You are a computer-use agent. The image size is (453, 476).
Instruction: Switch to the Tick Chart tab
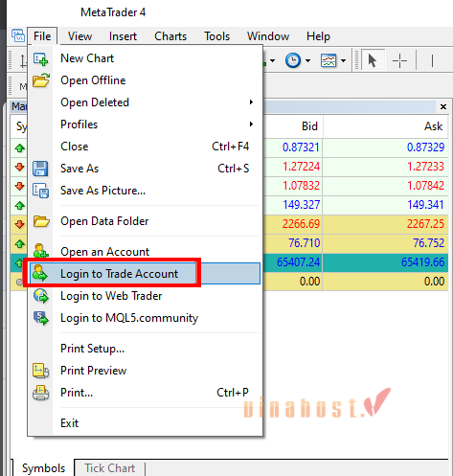[110, 468]
